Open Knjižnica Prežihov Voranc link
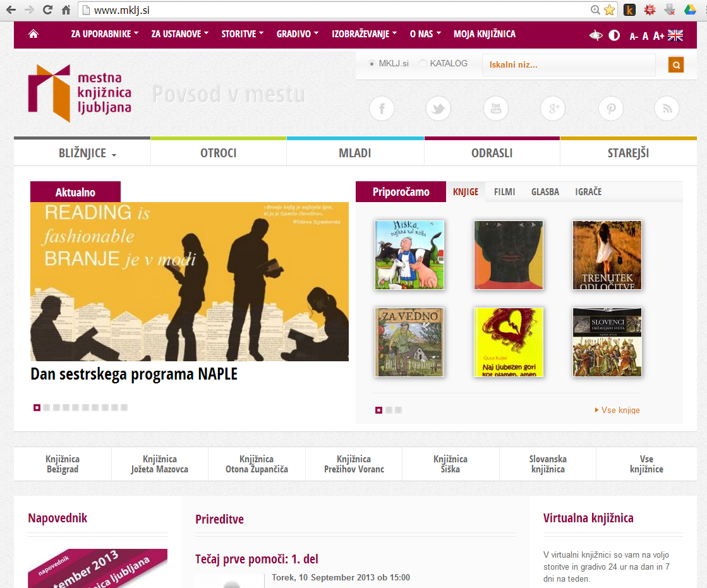 354,464
